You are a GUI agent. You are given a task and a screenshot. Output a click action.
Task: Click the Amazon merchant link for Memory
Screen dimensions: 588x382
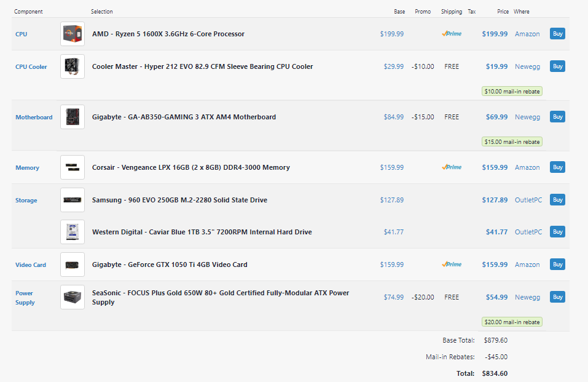pyautogui.click(x=527, y=167)
